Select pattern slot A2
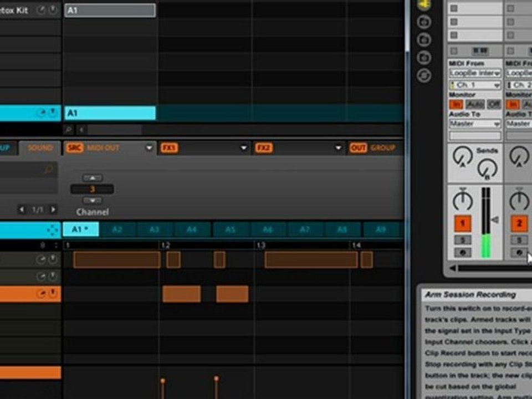Viewport: 532px width, 399px height. (117, 229)
